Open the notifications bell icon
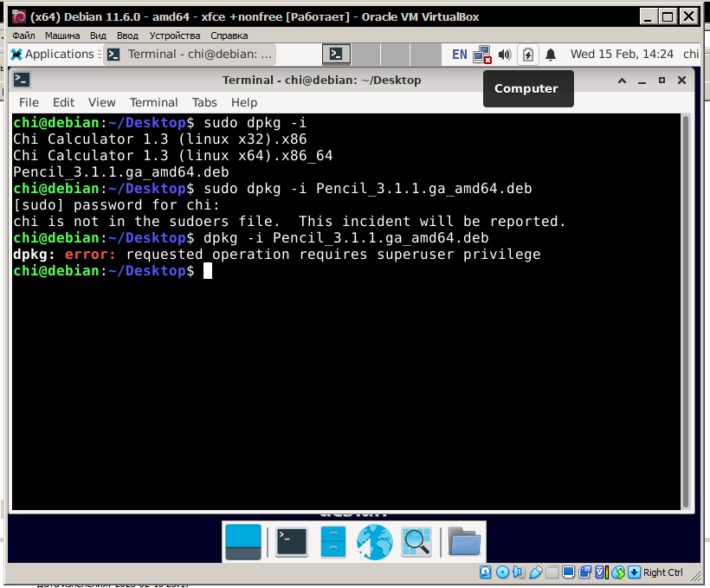Screen dimensions: 710x588 tap(551, 55)
